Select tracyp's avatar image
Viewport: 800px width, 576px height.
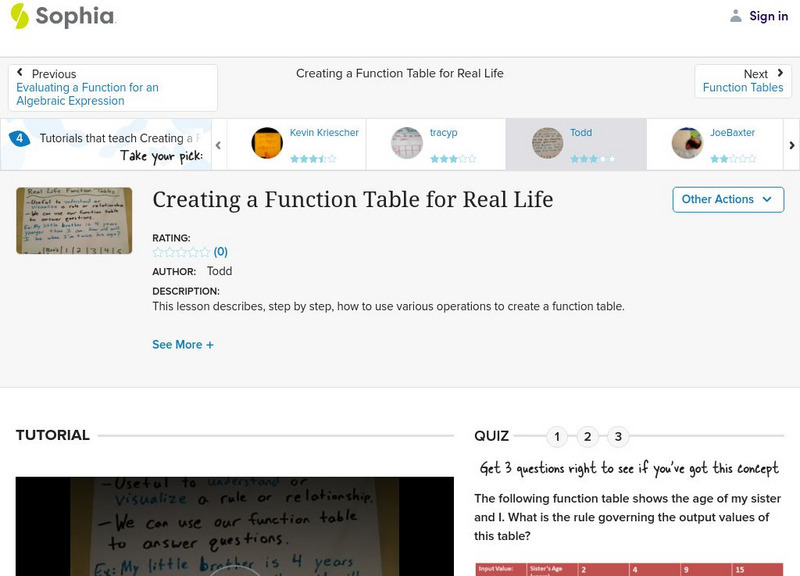(407, 143)
